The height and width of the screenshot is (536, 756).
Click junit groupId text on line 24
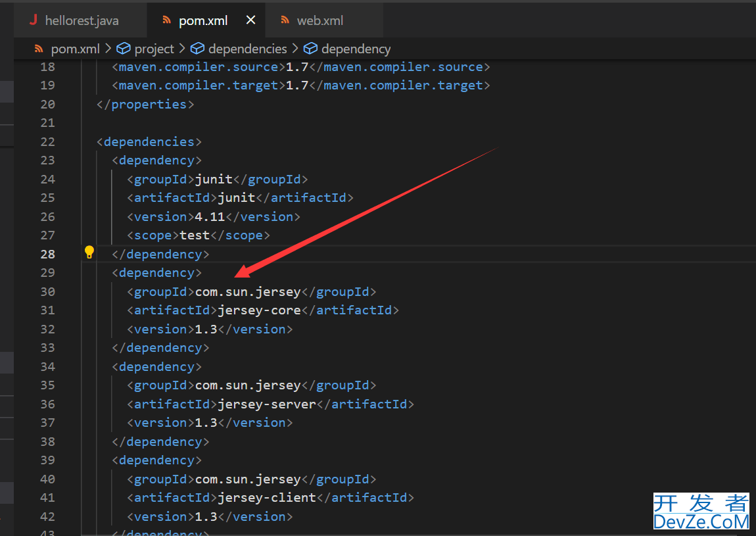pyautogui.click(x=214, y=180)
